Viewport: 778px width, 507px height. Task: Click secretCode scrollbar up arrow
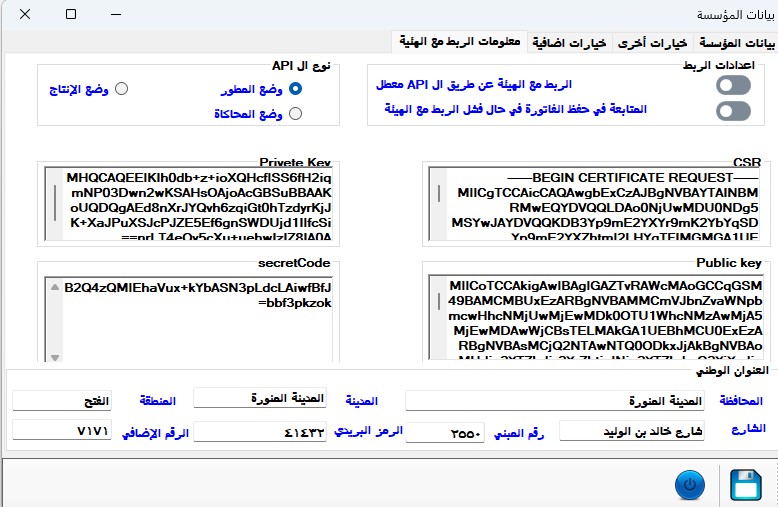click(x=55, y=287)
